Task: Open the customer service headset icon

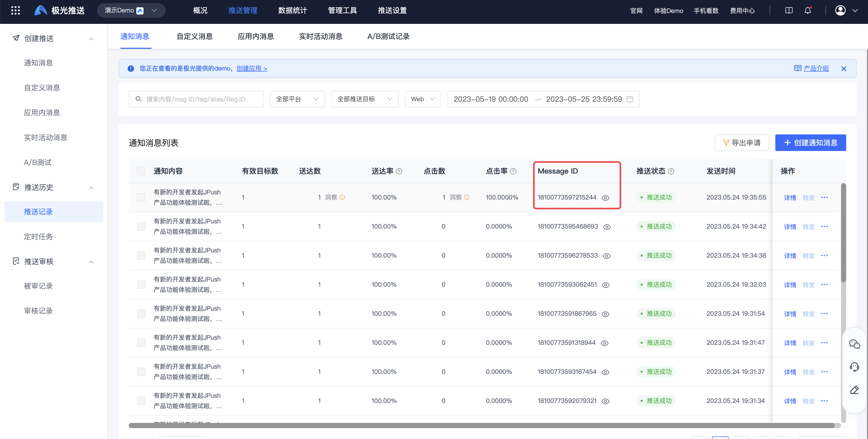Action: (855, 367)
